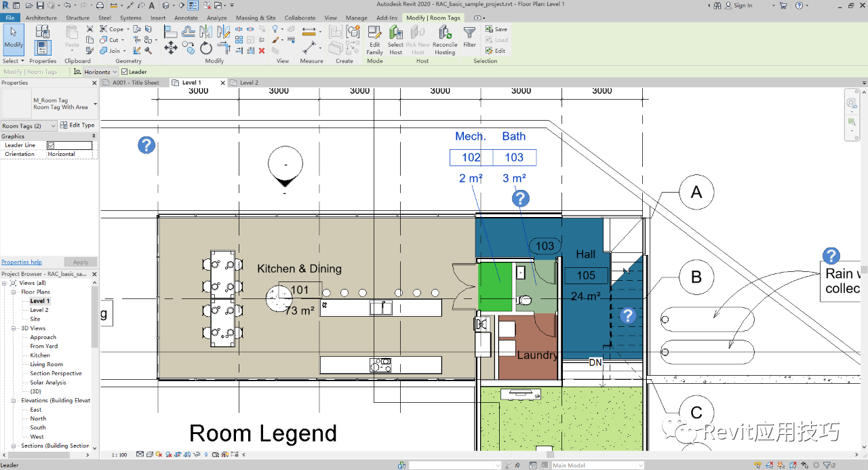Click the Undo arrow in quick access toolbar
868x470 pixels.
67,5
